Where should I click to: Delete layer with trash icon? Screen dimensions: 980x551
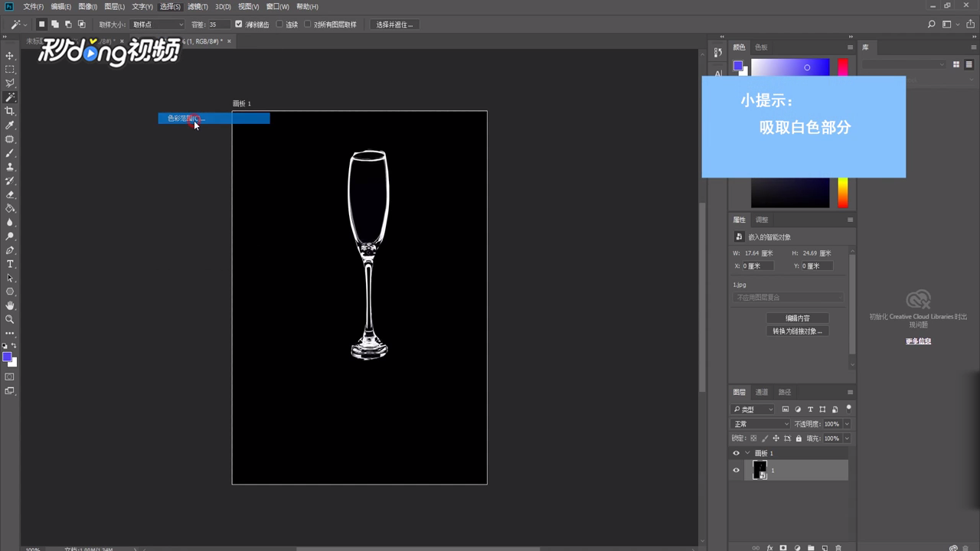pos(838,548)
